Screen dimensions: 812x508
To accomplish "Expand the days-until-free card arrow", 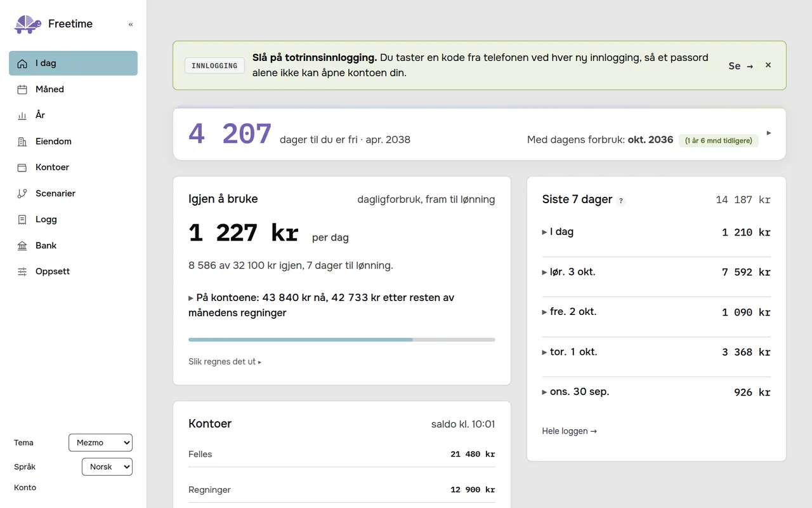I will pyautogui.click(x=769, y=133).
